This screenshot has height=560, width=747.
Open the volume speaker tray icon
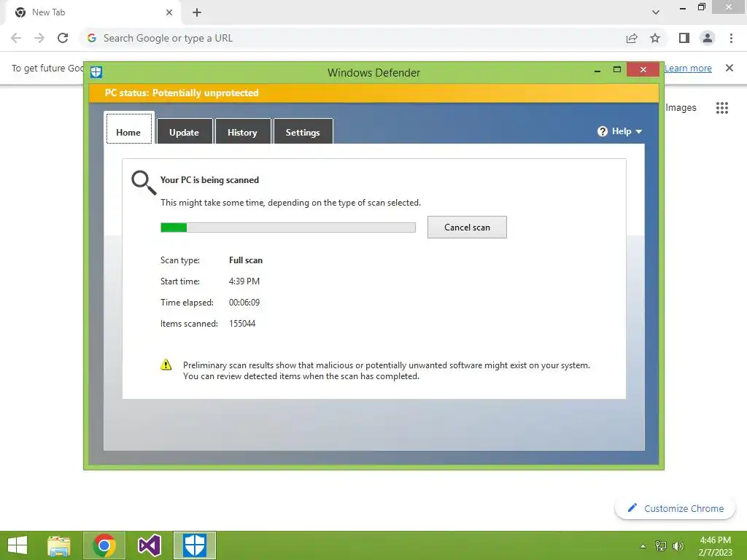tap(678, 546)
